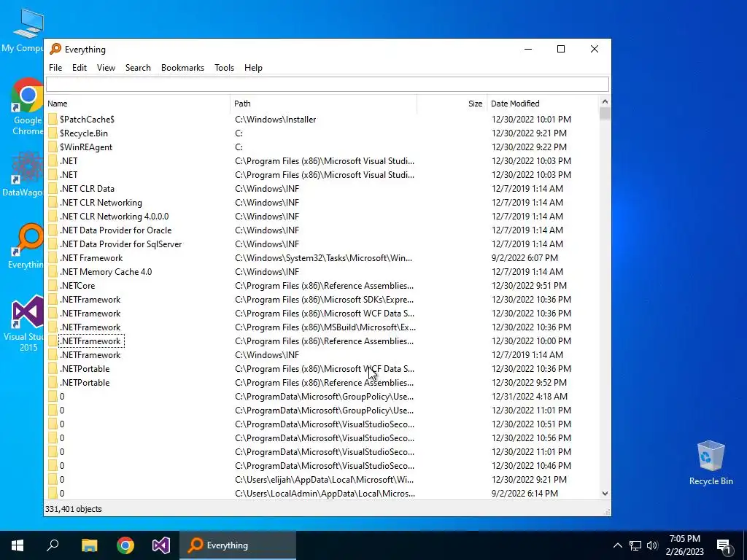The height and width of the screenshot is (560, 747).
Task: Open the Help menu
Action: pos(253,68)
